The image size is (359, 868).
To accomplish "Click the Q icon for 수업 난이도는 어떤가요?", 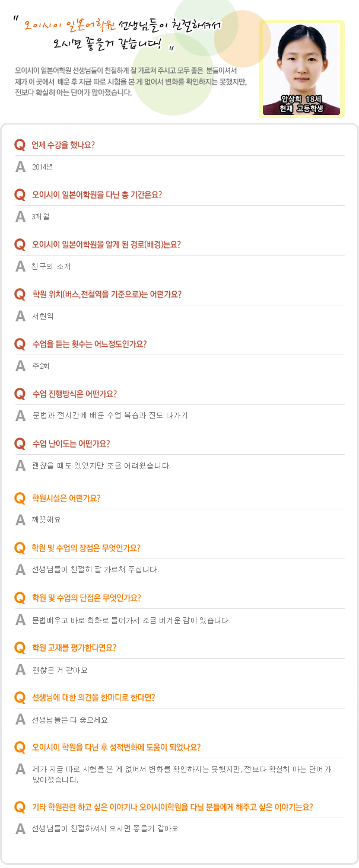I will [x=20, y=443].
